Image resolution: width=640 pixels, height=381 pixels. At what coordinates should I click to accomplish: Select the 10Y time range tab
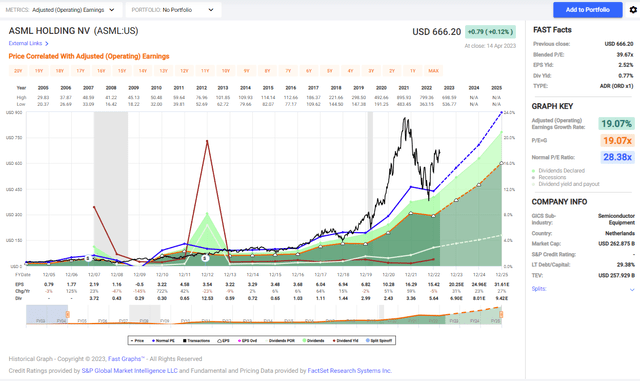click(x=226, y=71)
